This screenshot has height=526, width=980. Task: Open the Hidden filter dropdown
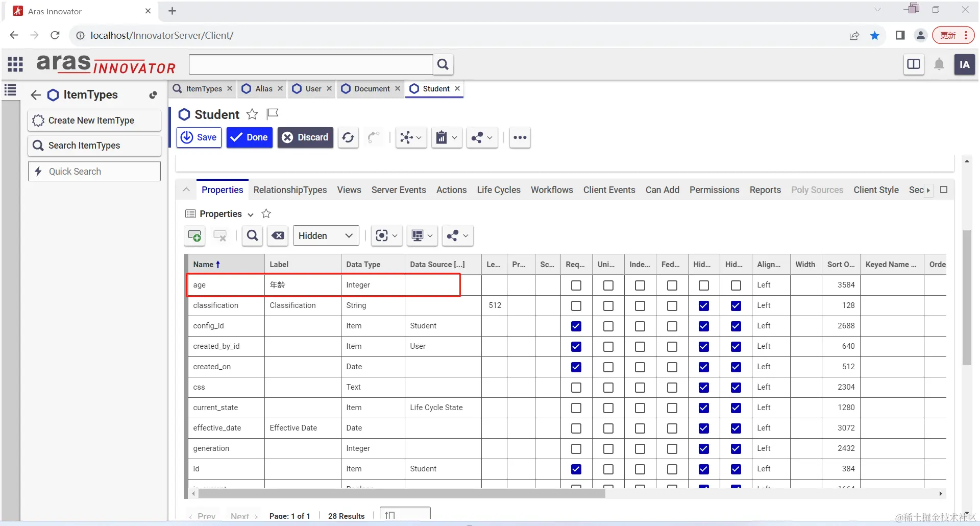[x=326, y=235]
